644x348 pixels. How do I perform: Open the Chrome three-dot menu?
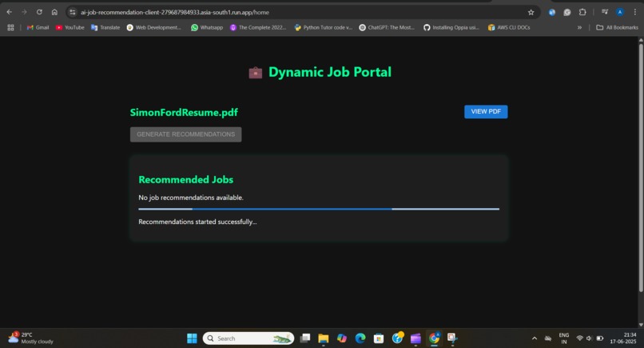tap(635, 12)
